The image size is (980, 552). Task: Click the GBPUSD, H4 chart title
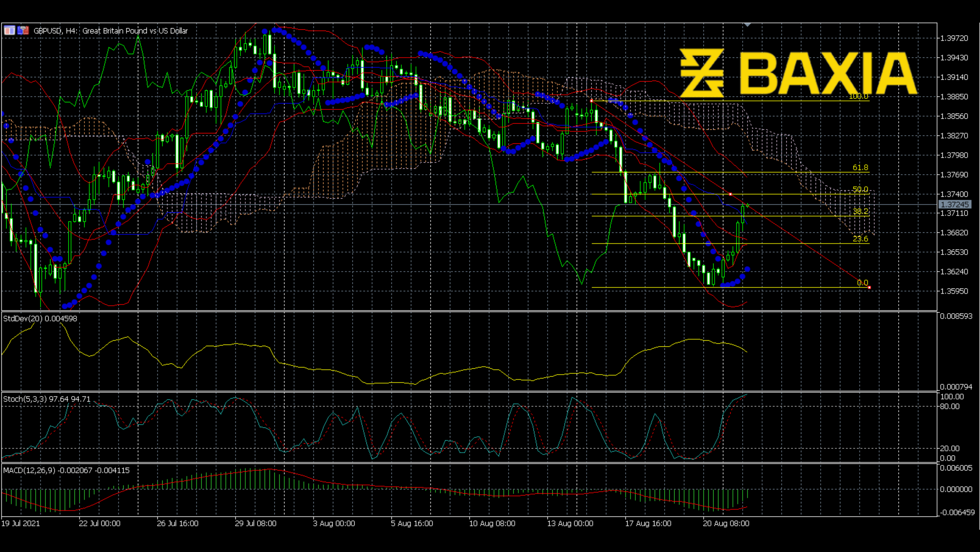110,31
